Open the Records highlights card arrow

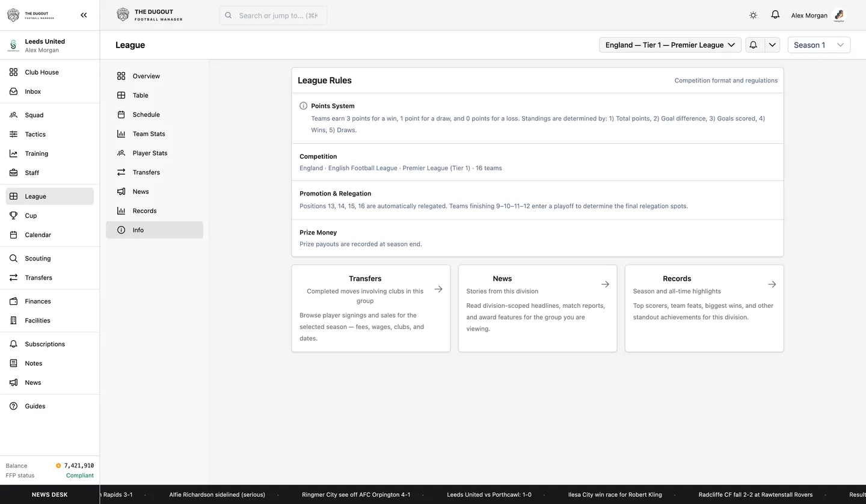pos(772,284)
